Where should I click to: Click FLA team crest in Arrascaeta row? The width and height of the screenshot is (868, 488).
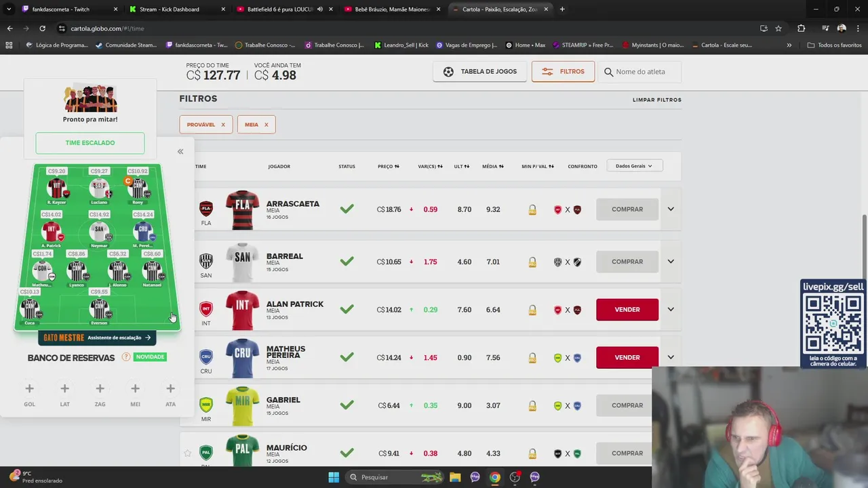pos(206,209)
